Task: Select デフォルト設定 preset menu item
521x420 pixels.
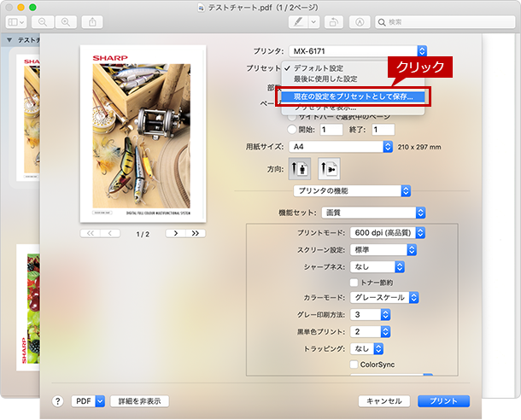Action: pyautogui.click(x=319, y=68)
